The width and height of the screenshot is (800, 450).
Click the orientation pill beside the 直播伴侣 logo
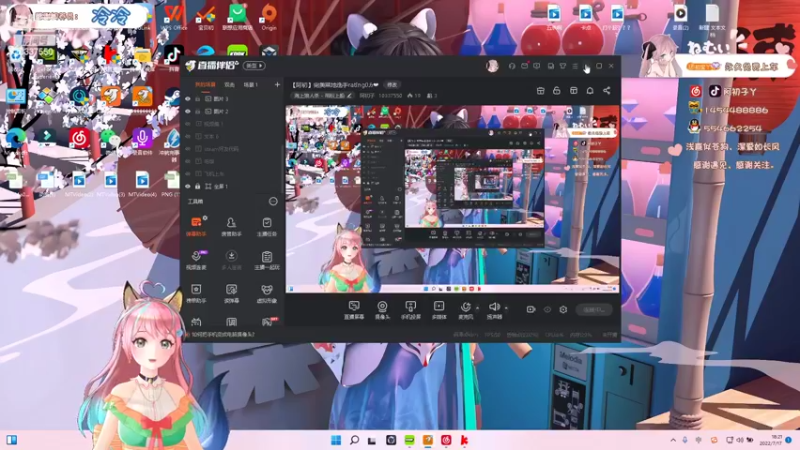coord(254,66)
